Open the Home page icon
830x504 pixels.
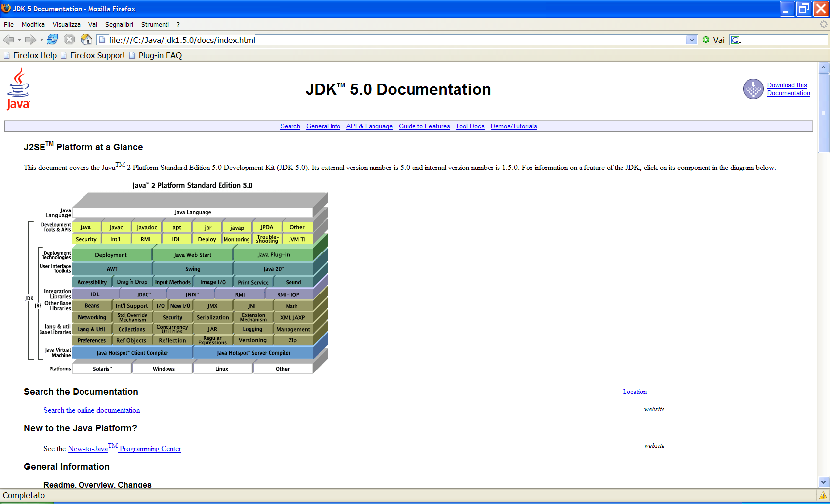[x=86, y=40]
